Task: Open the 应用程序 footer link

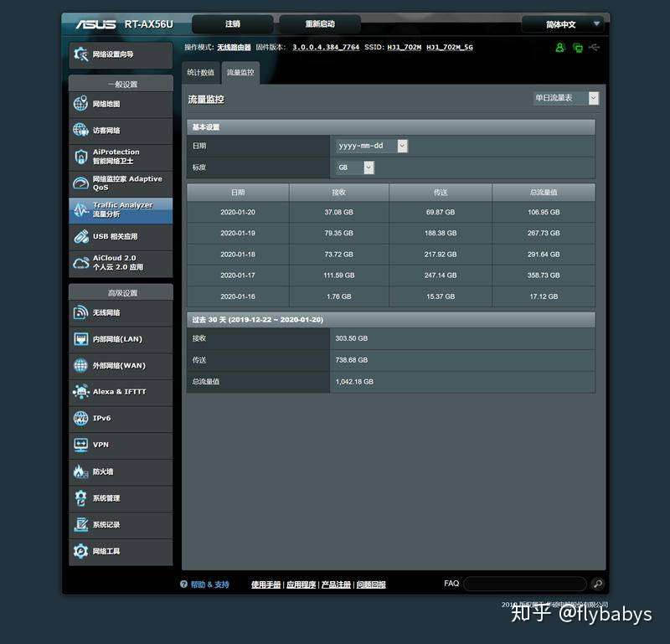Action: [301, 585]
